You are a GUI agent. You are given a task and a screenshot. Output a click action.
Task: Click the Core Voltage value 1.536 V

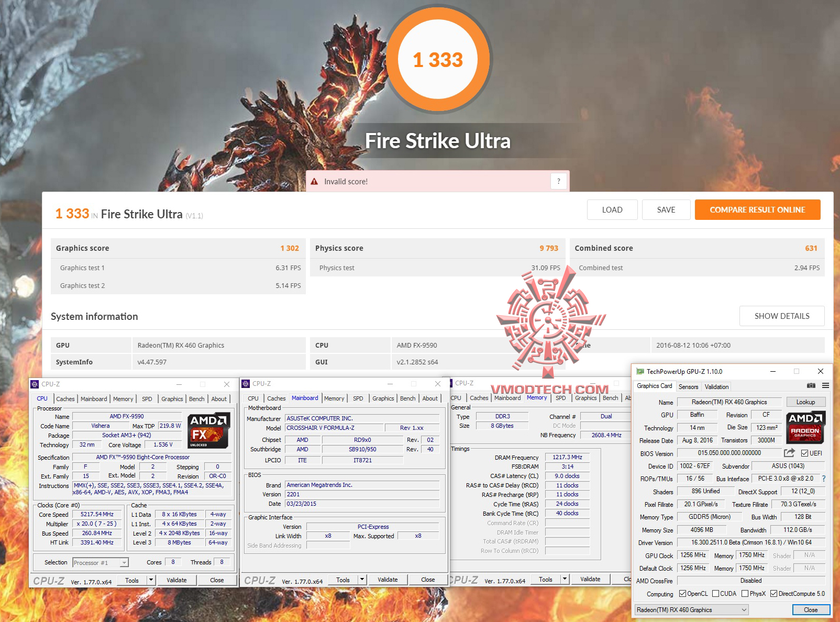(x=163, y=445)
